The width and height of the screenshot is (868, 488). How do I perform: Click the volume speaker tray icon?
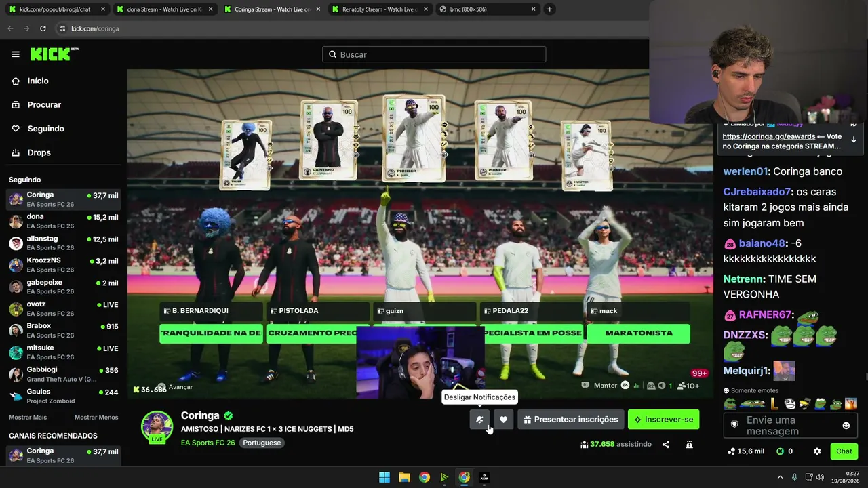[x=820, y=477]
